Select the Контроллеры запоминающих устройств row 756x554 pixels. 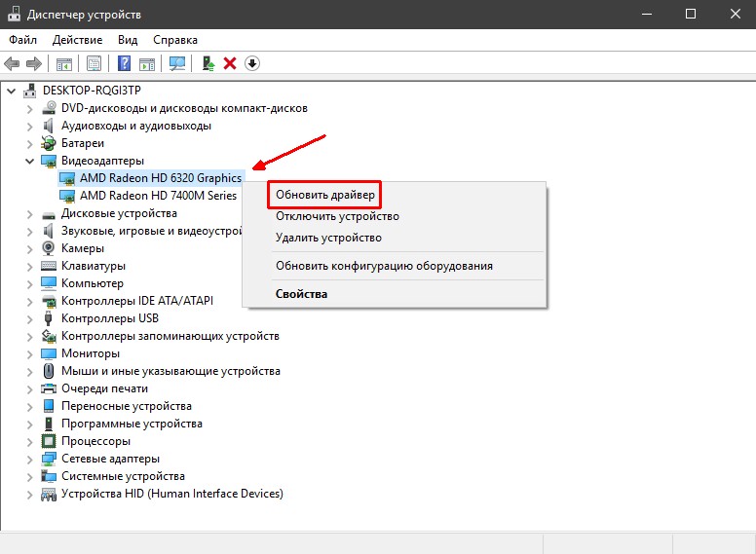click(170, 336)
